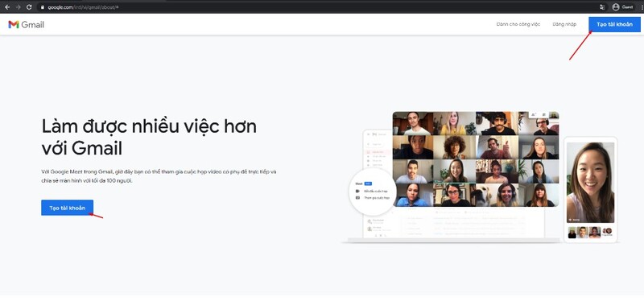Image resolution: width=644 pixels, height=301 pixels.
Task: Click "Tạo tài khoản" below the hero paragraph
Action: click(68, 208)
